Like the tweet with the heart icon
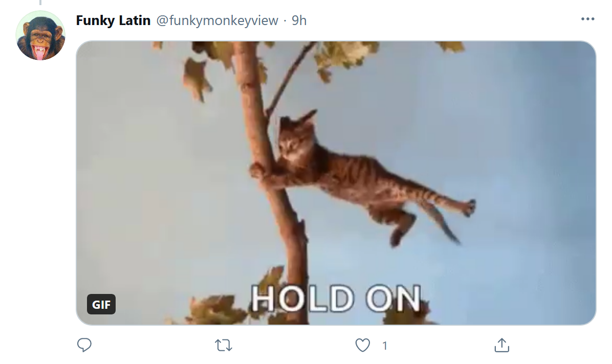 pos(363,345)
